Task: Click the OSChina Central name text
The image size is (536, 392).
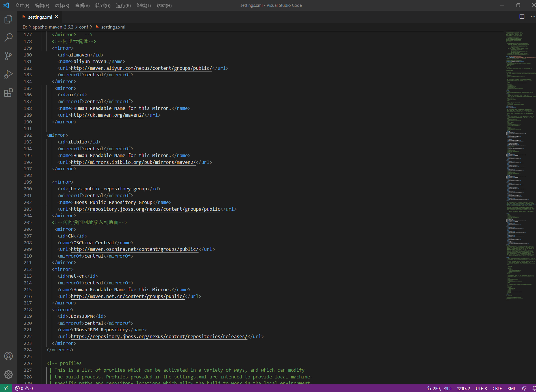Action: pyautogui.click(x=94, y=243)
